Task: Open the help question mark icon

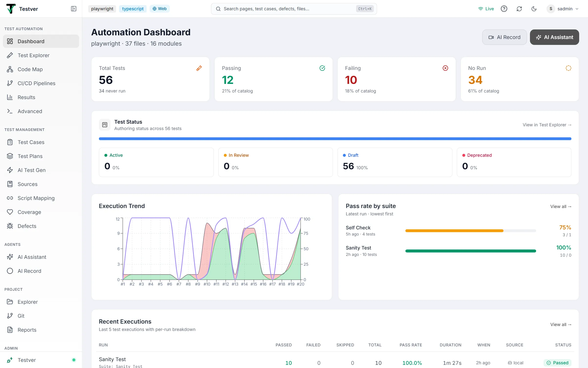Action: 504,9
